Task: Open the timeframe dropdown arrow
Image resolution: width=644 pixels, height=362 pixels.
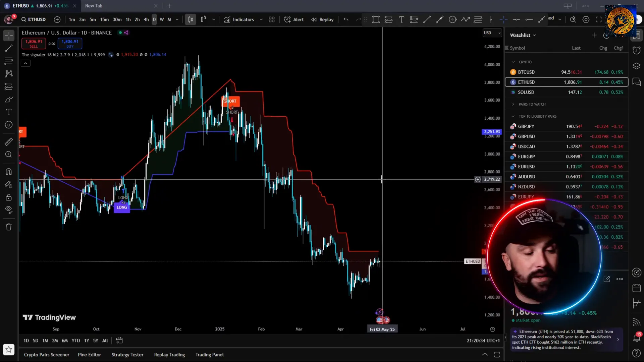Action: 177,19
